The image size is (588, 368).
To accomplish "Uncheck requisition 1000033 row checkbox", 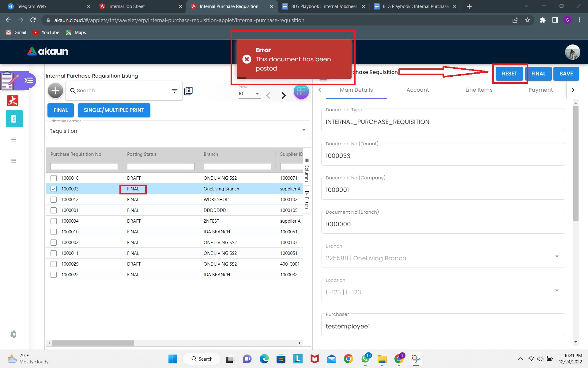I will click(54, 189).
